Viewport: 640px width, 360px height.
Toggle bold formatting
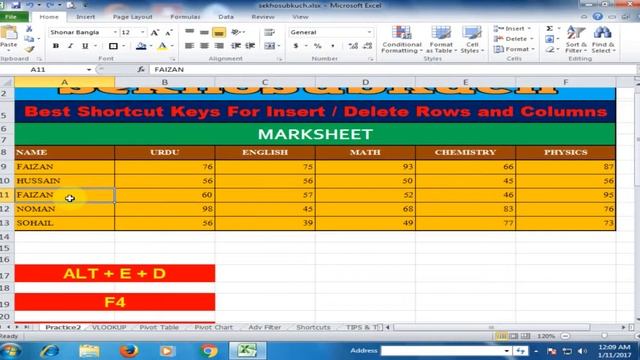[56, 46]
